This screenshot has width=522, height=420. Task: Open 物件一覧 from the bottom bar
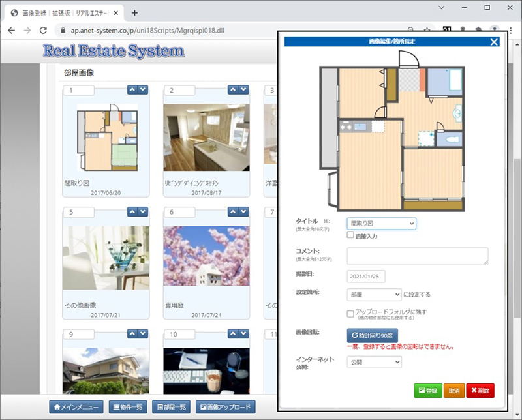coord(128,407)
